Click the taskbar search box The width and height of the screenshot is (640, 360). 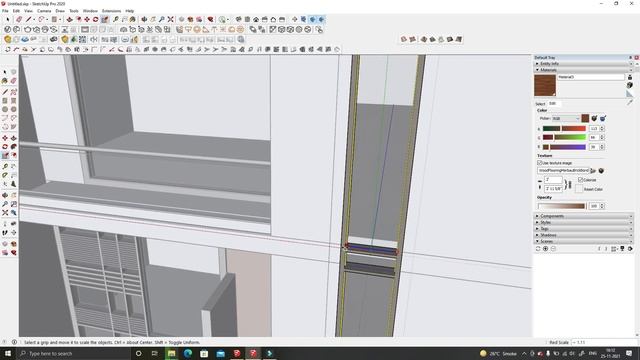click(x=73, y=353)
